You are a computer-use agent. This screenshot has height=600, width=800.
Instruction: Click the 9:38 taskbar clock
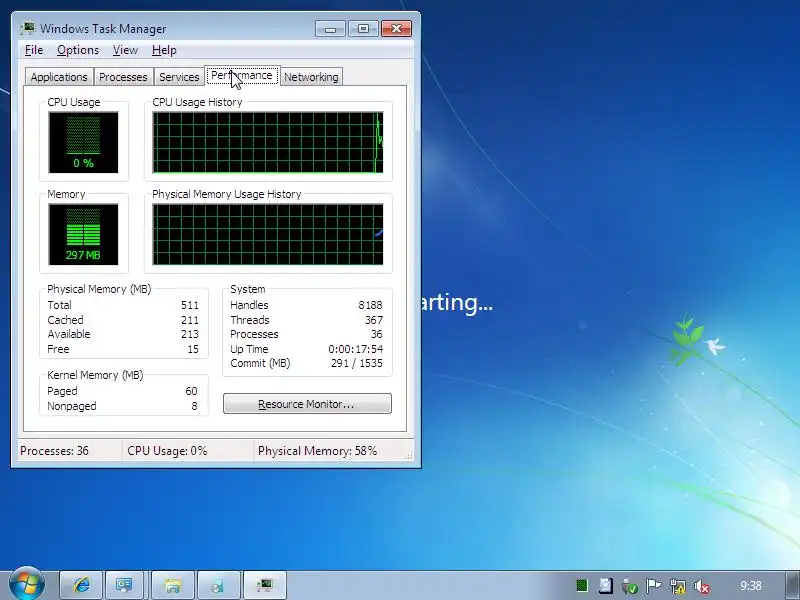coord(751,586)
